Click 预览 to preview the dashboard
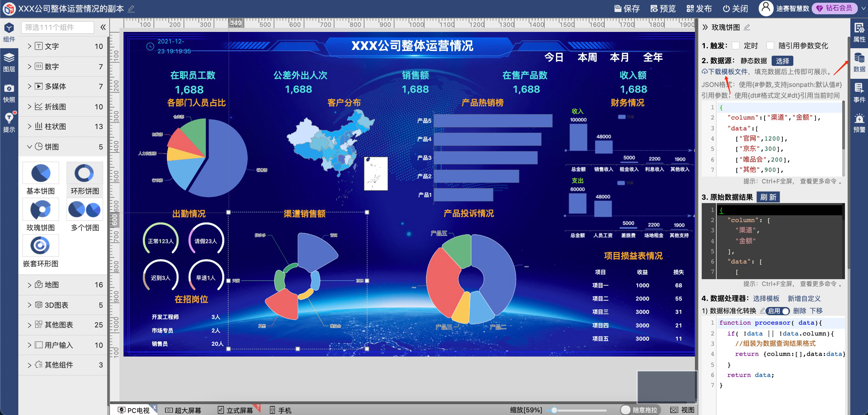 663,8
